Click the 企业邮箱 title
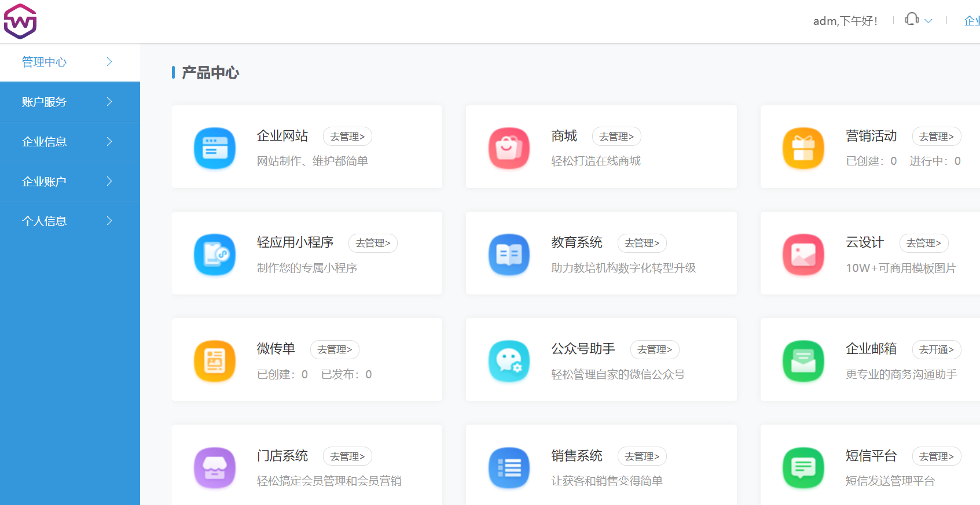Viewport: 980px width, 505px height. coord(871,349)
